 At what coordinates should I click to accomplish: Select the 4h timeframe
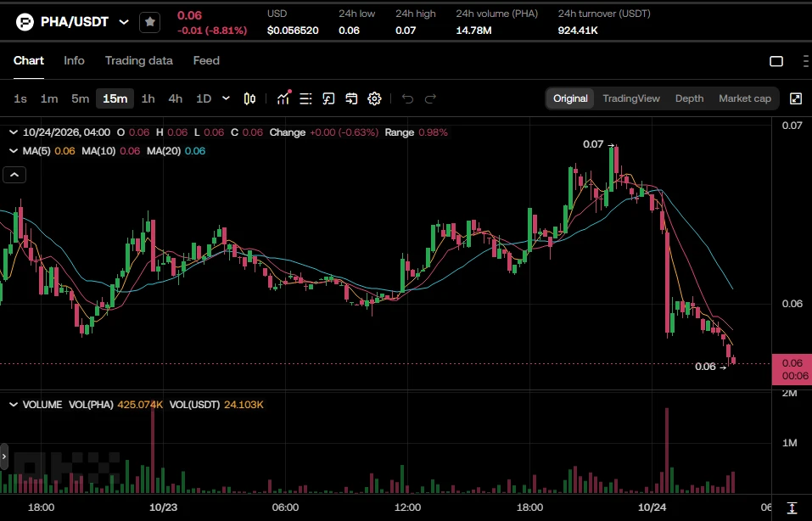[x=176, y=98]
